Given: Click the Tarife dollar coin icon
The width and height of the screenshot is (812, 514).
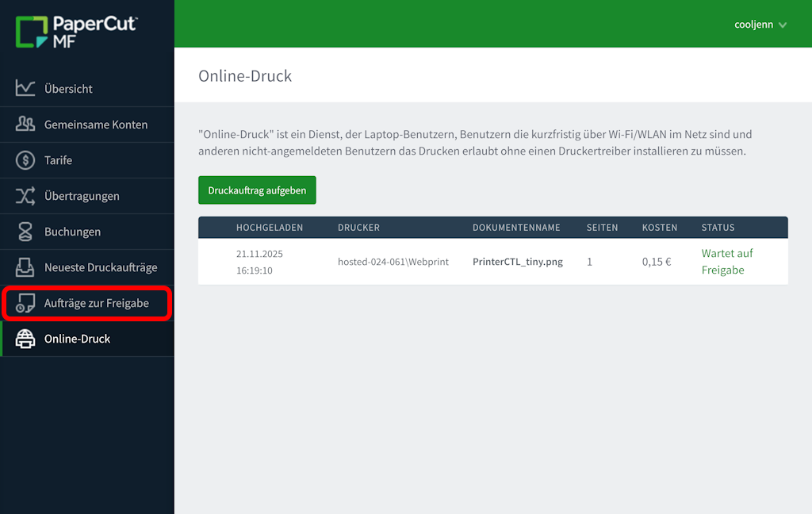Looking at the screenshot, I should 25,160.
